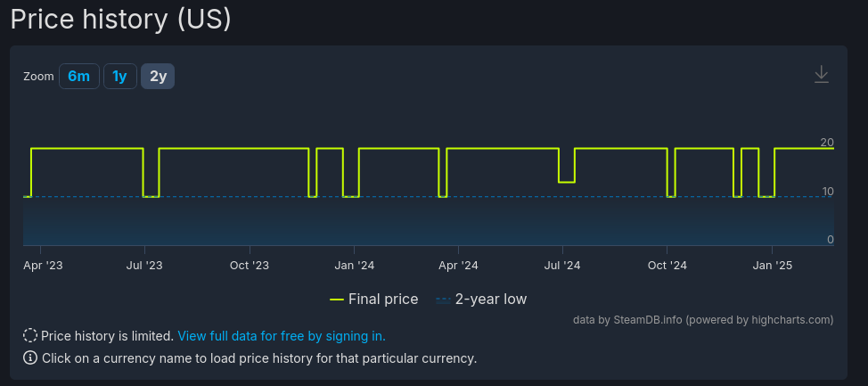Click the SteamDB.info data credit text
The width and height of the screenshot is (868, 386).
703,319
